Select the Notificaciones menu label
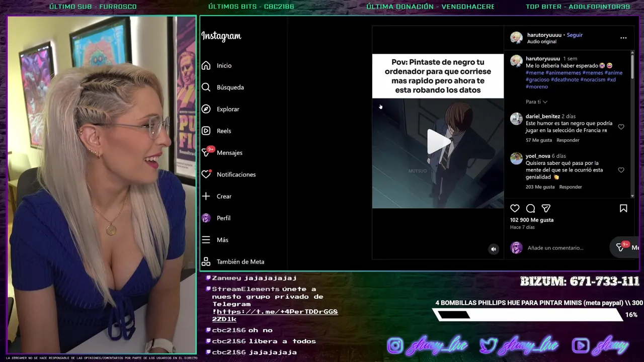Screen dimensions: 644x362 pos(236,174)
